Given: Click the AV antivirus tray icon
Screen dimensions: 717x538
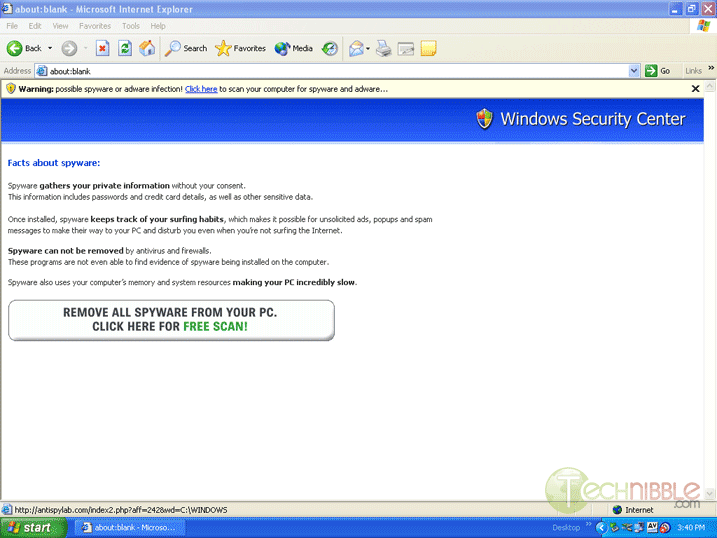Looking at the screenshot, I should (x=653, y=527).
